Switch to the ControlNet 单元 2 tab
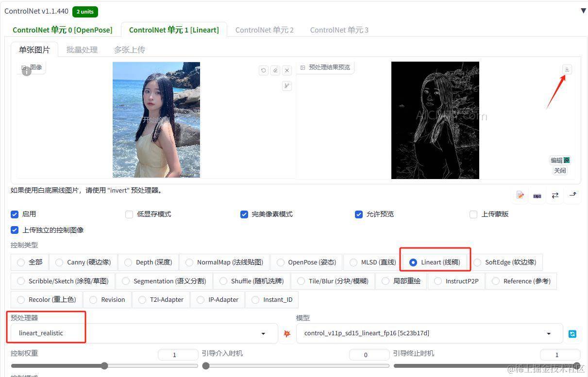 click(265, 30)
